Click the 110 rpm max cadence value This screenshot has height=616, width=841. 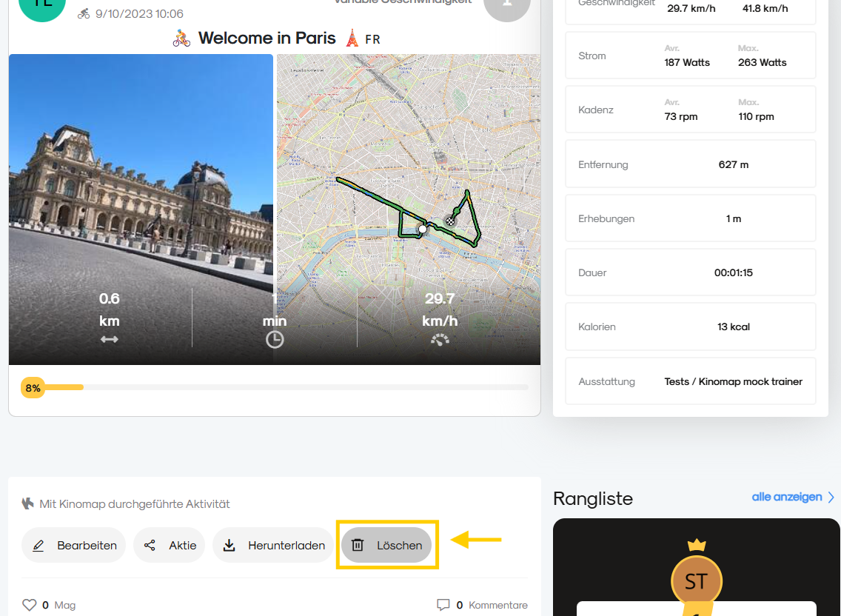pos(756,116)
